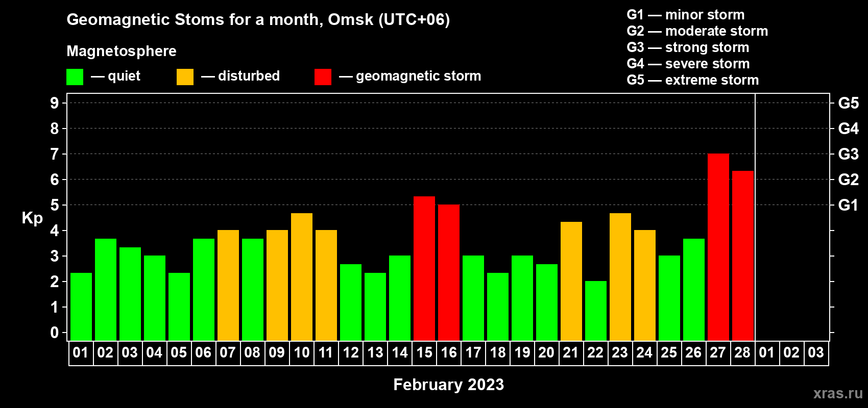Viewport: 868px width, 408px height.
Task: Select the orange bar for February 11
Action: pos(326,285)
